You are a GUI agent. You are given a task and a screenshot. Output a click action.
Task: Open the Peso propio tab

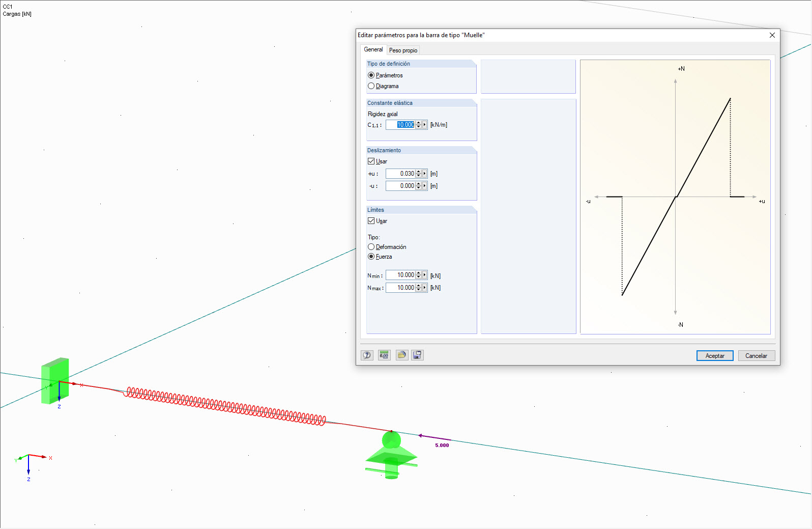[x=403, y=50]
